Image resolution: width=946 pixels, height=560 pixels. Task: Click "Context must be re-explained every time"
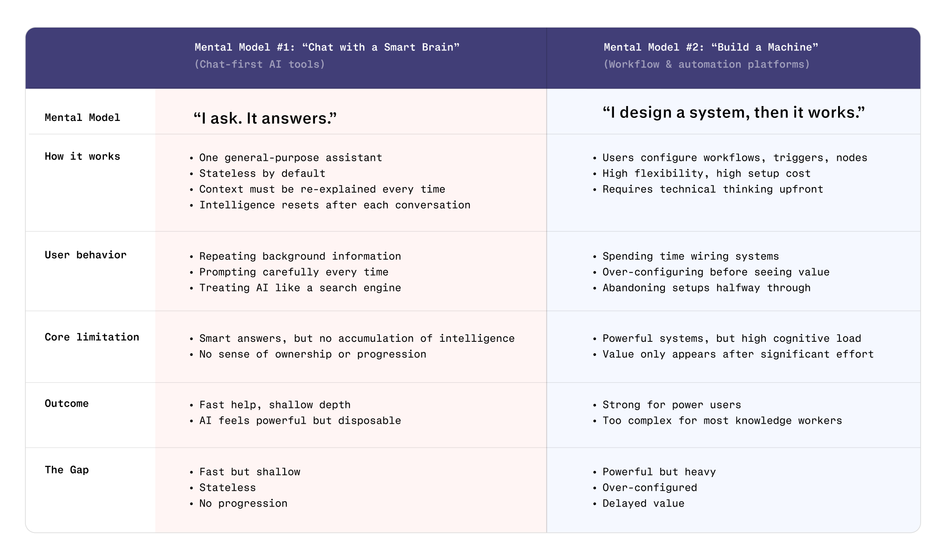click(x=322, y=189)
